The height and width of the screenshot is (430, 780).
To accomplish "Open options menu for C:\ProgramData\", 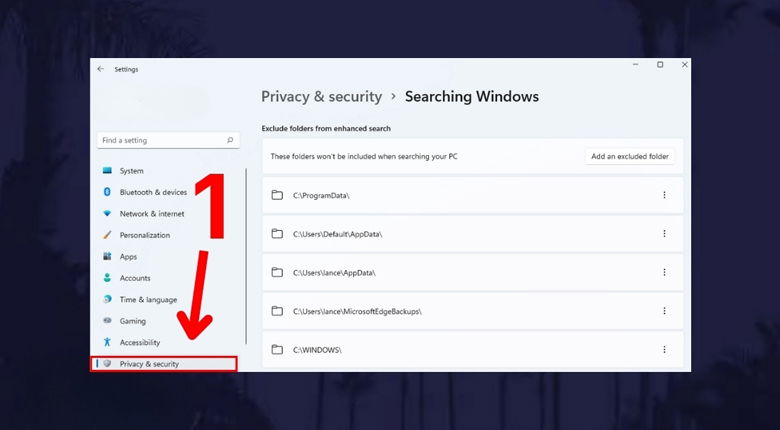I will (x=664, y=195).
